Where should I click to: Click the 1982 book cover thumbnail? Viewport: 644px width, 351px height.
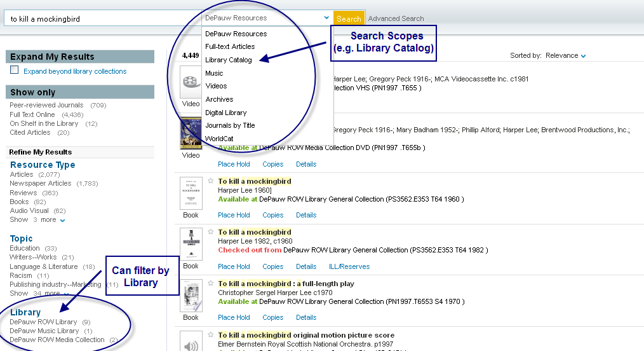coord(191,244)
